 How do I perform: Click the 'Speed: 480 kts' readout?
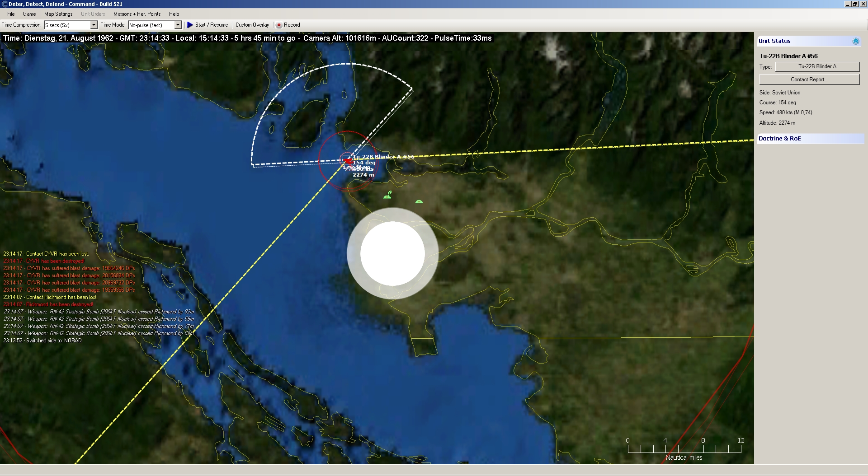click(786, 112)
